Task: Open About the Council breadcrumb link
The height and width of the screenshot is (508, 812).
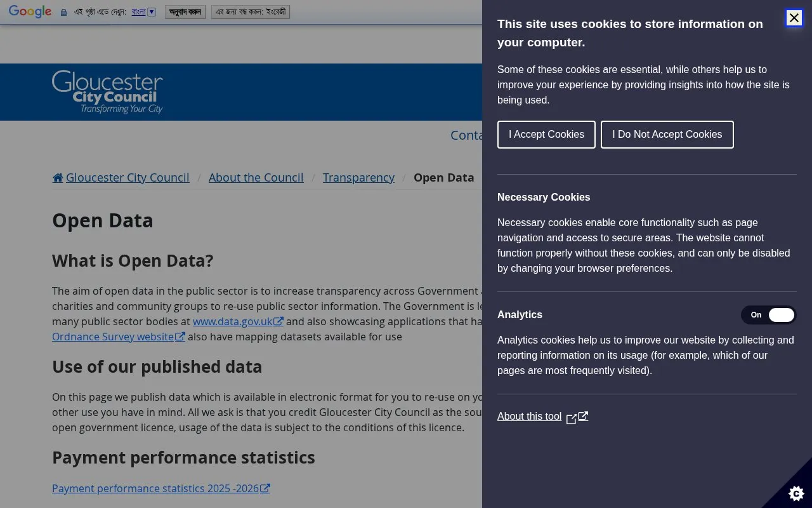Action: (256, 178)
